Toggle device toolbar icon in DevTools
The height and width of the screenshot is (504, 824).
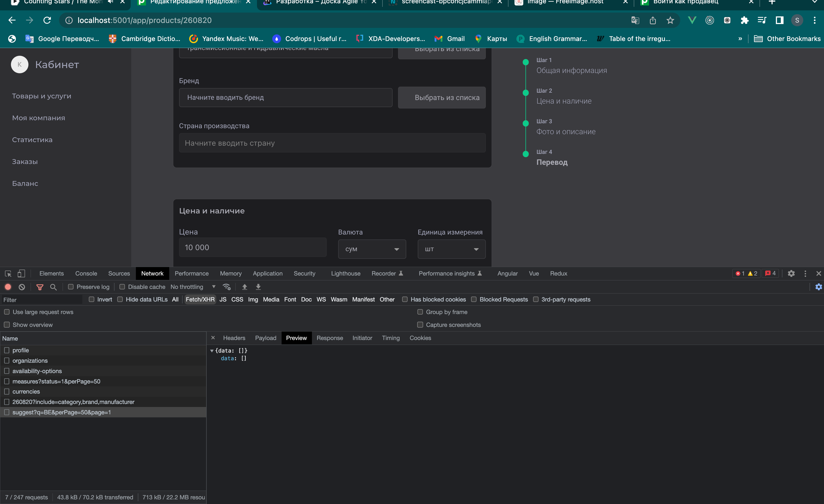tap(21, 273)
